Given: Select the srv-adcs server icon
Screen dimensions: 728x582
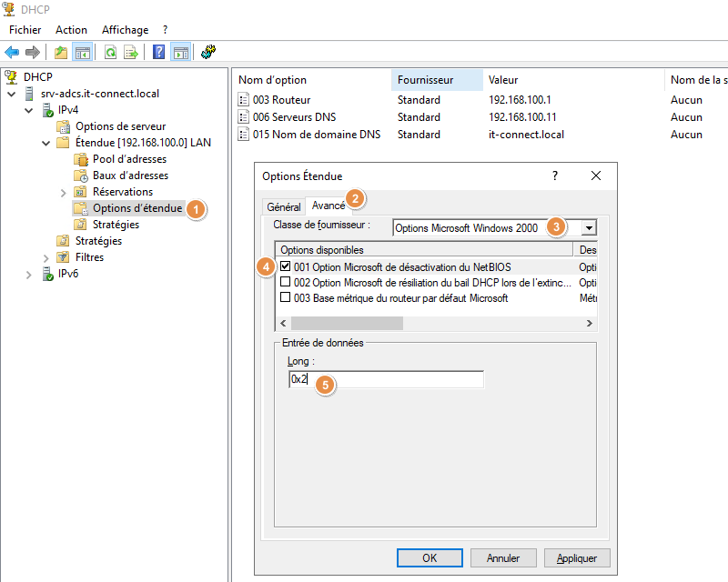Looking at the screenshot, I should (29, 94).
